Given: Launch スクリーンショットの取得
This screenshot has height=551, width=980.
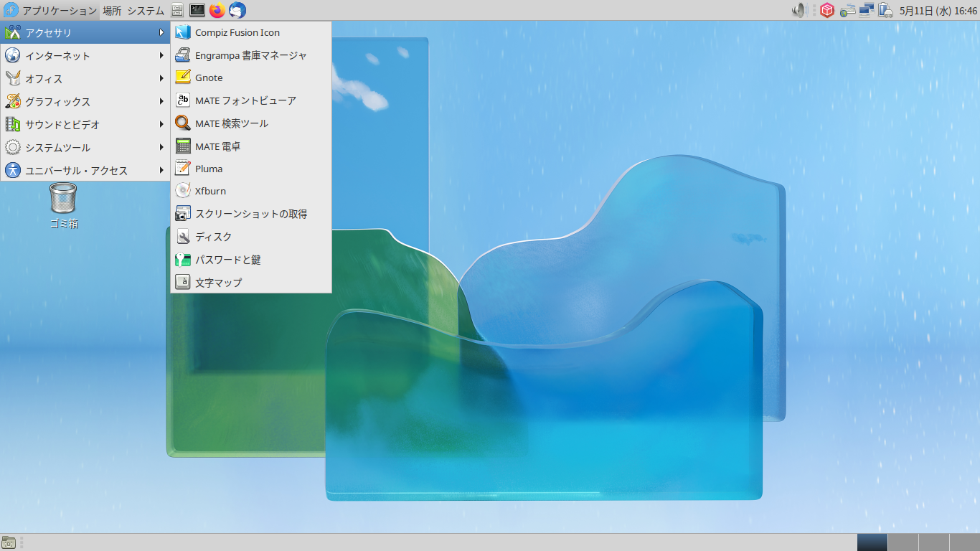Looking at the screenshot, I should pyautogui.click(x=251, y=214).
